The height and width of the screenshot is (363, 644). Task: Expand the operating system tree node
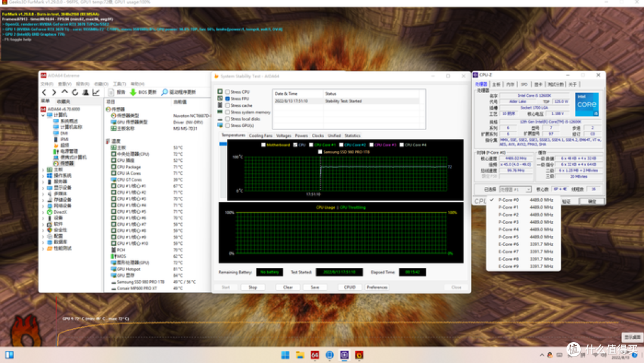pyautogui.click(x=43, y=176)
